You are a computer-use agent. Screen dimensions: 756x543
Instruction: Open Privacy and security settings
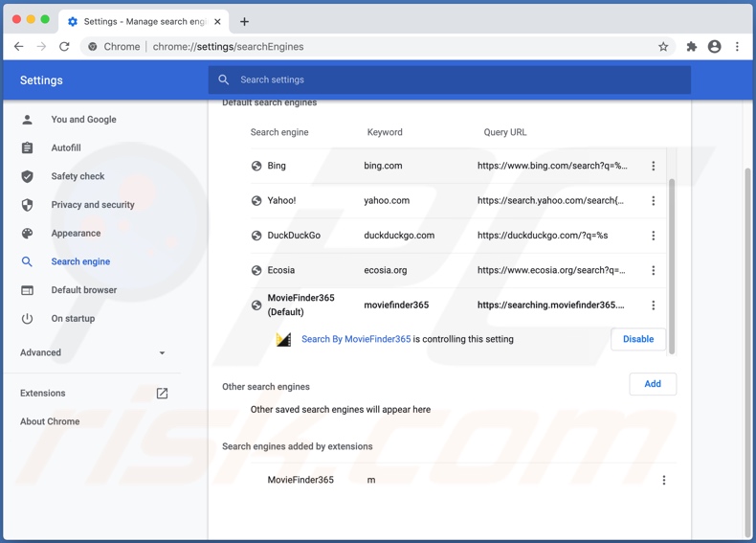pyautogui.click(x=93, y=205)
